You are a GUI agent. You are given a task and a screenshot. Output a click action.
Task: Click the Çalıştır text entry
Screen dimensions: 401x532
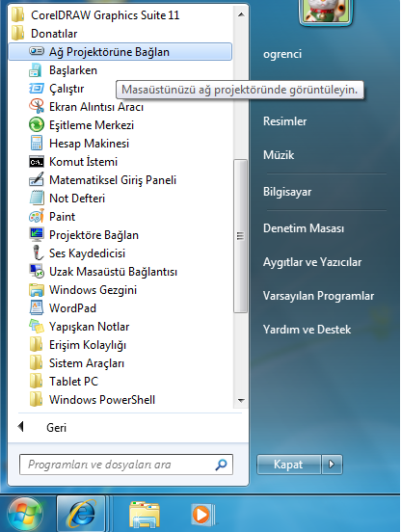tap(67, 89)
